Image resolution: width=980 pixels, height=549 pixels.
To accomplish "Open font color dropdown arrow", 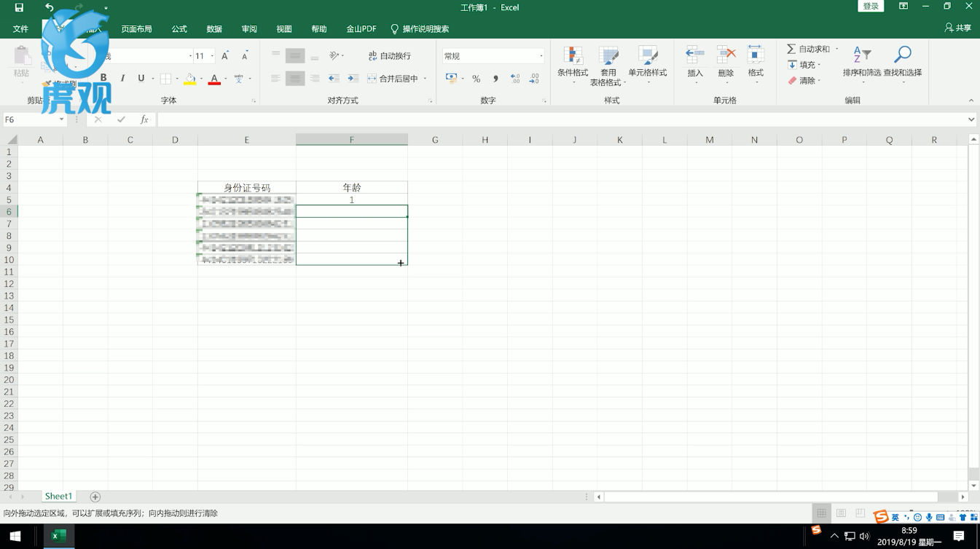I will pos(225,79).
